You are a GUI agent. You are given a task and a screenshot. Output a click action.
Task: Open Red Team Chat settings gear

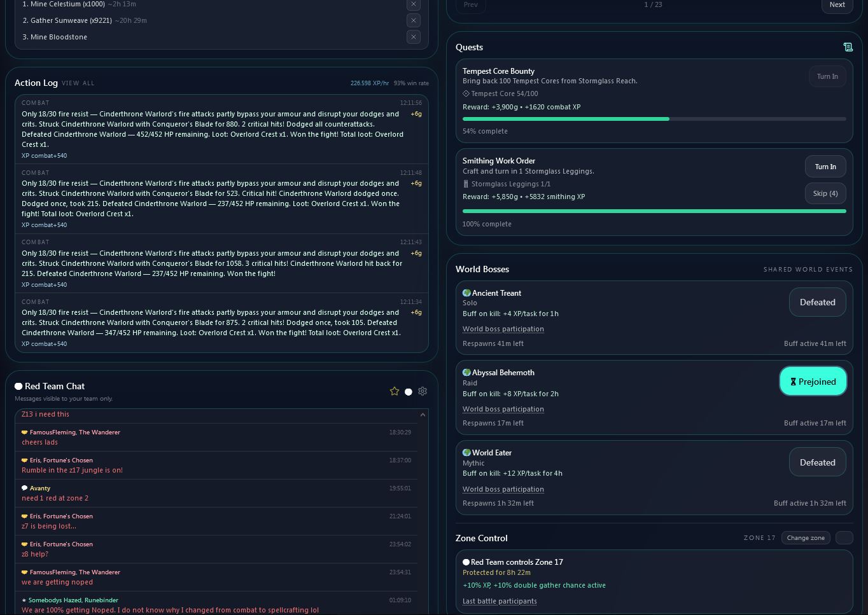(423, 392)
